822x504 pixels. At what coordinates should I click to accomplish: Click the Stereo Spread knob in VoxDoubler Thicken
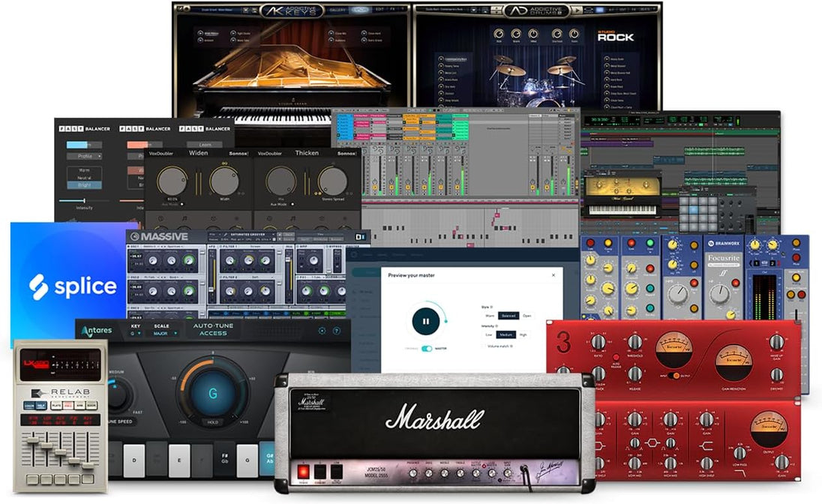click(x=332, y=181)
